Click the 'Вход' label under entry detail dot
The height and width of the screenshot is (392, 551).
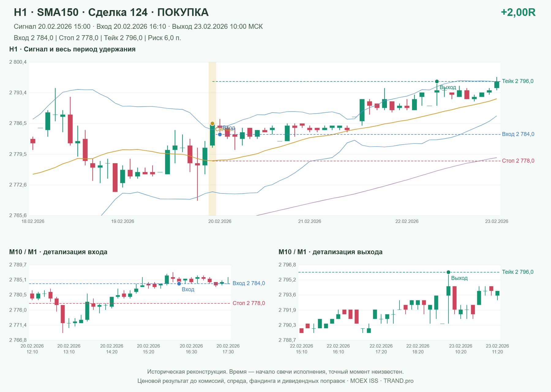point(188,289)
